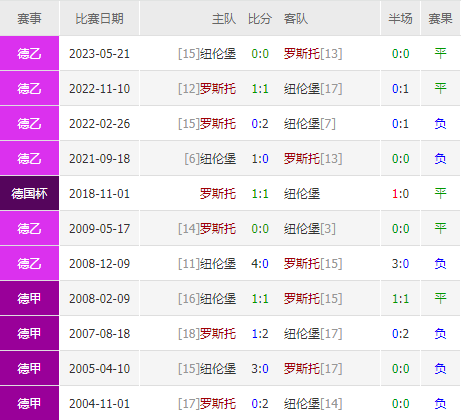The height and width of the screenshot is (420, 461).
Task: Click the 3:0 score on 2005-04-10
Action: [x=260, y=369]
